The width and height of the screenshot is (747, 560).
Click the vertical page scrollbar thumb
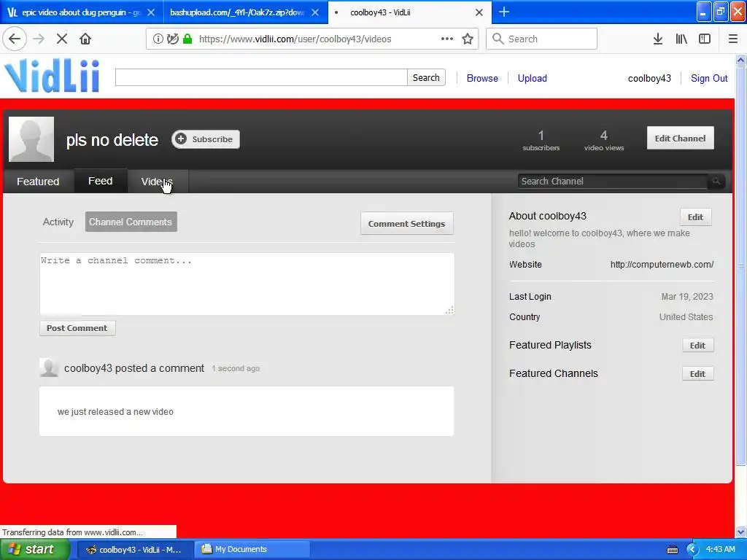pyautogui.click(x=740, y=265)
